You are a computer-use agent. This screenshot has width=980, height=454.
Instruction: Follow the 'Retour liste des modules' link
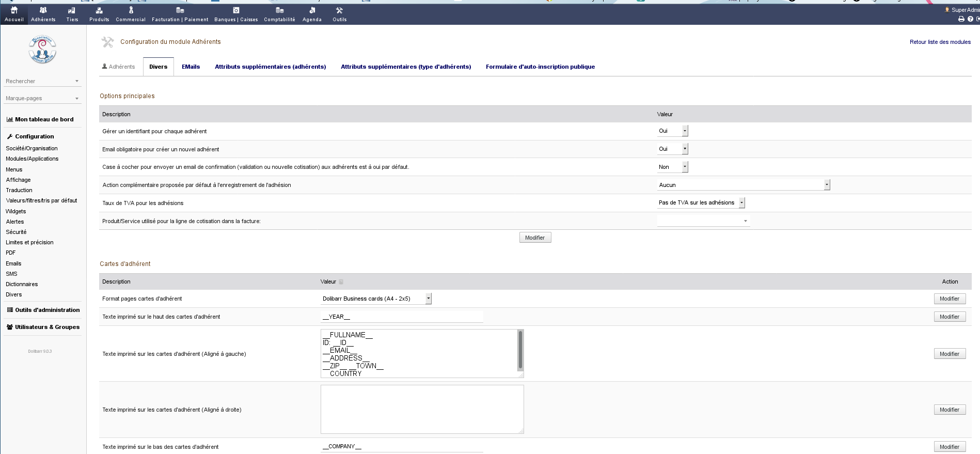coord(940,42)
